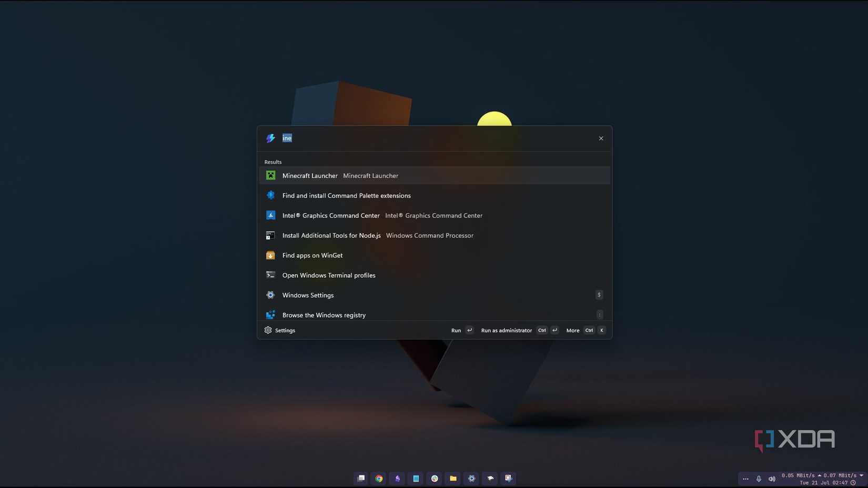The image size is (868, 488).
Task: Click the first white windows icon in taskbar
Action: [361, 479]
